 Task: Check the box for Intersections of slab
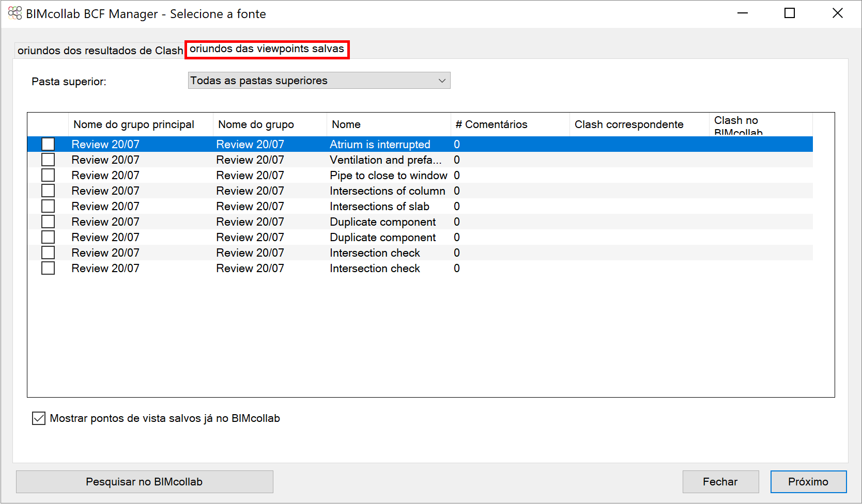48,206
